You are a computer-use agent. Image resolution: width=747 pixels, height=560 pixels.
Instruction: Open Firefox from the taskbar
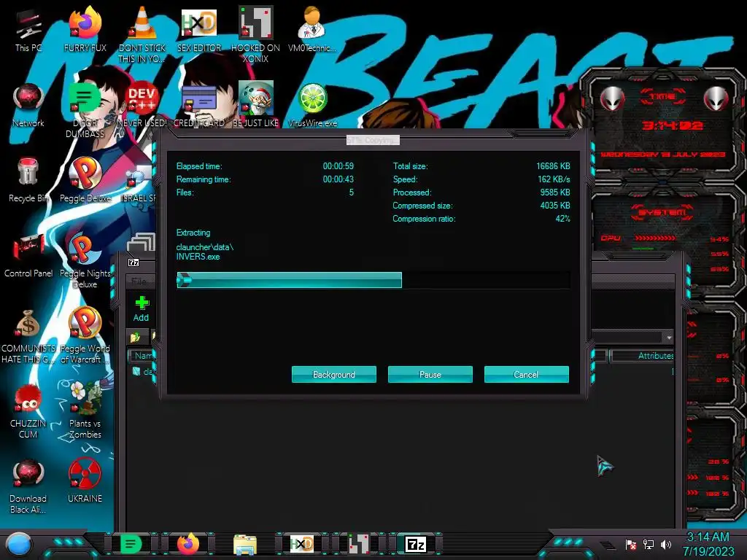[x=188, y=544]
